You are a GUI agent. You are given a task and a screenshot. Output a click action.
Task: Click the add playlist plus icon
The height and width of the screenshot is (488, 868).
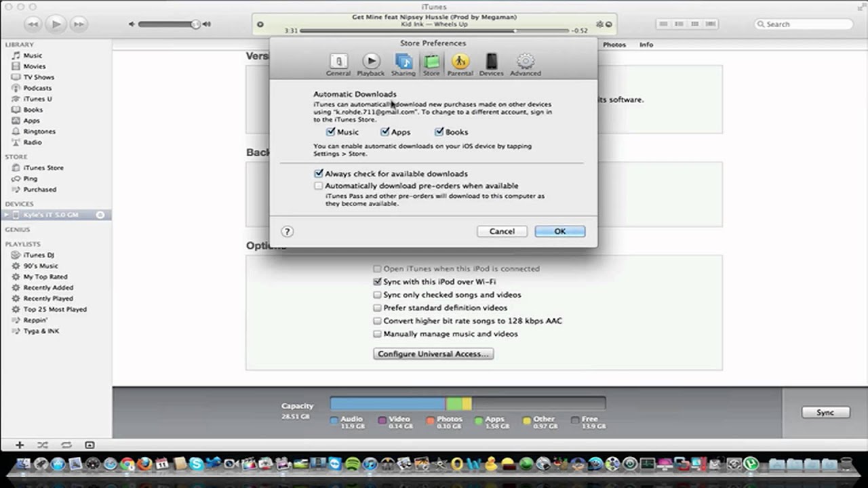pyautogui.click(x=20, y=445)
